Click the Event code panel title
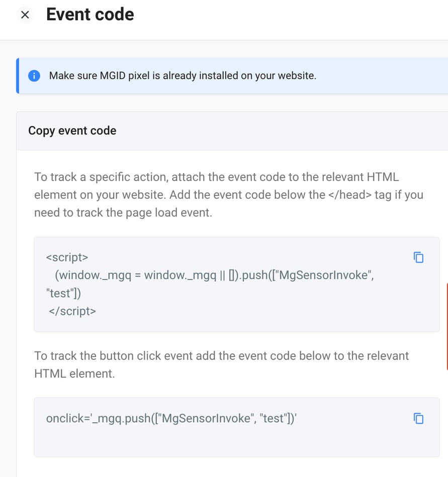This screenshot has width=448, height=477. point(90,15)
